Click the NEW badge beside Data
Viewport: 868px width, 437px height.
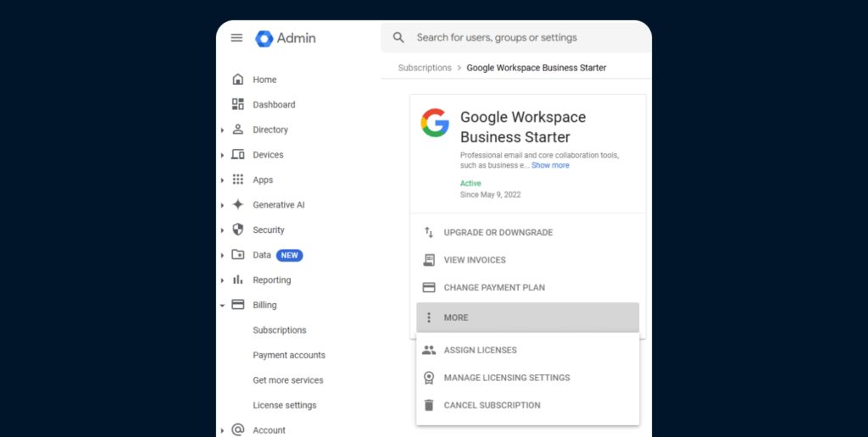click(290, 255)
